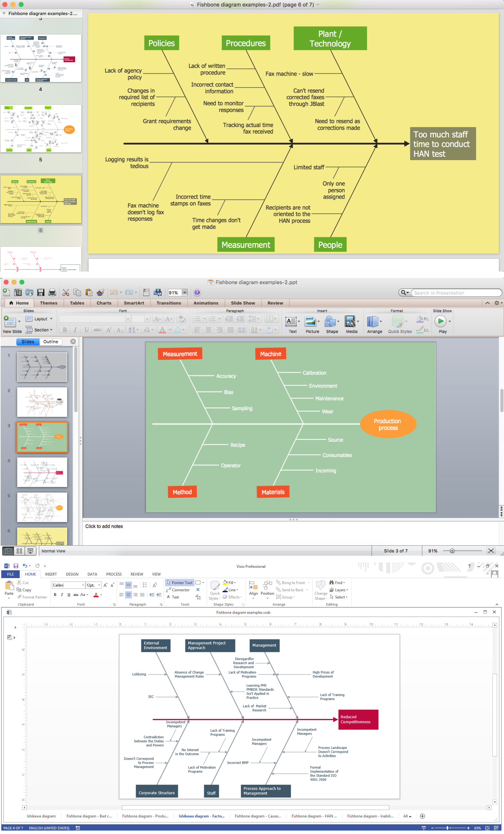Toggle Strikethrough in Visio Font group

pos(76,595)
